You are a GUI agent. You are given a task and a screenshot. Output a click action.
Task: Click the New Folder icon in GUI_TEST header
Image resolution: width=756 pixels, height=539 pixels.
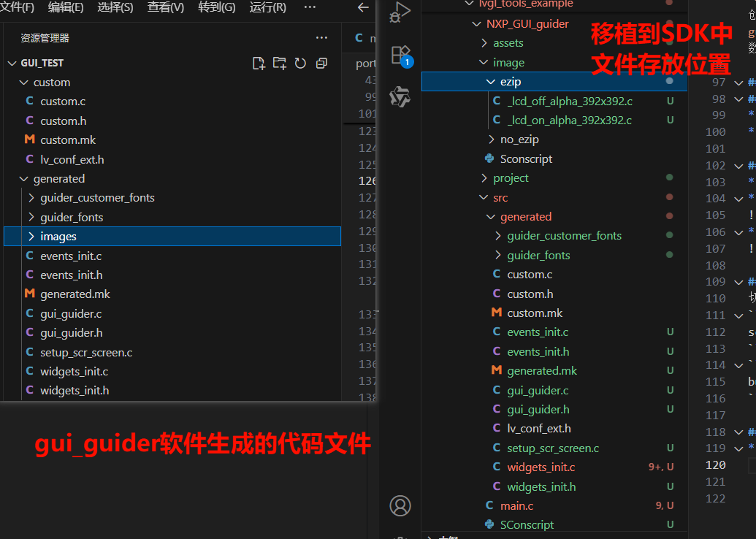pos(279,64)
